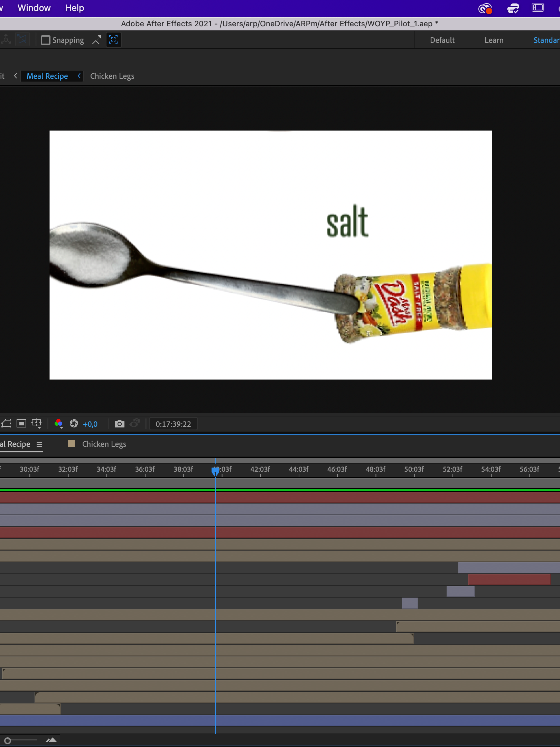Click the green work area bar
Image resolution: width=560 pixels, height=747 pixels.
(280, 490)
